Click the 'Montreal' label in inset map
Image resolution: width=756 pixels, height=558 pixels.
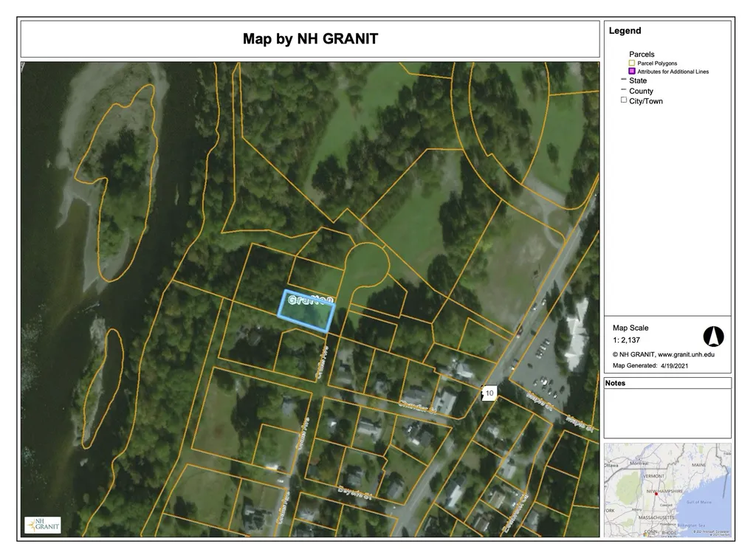pyautogui.click(x=639, y=463)
